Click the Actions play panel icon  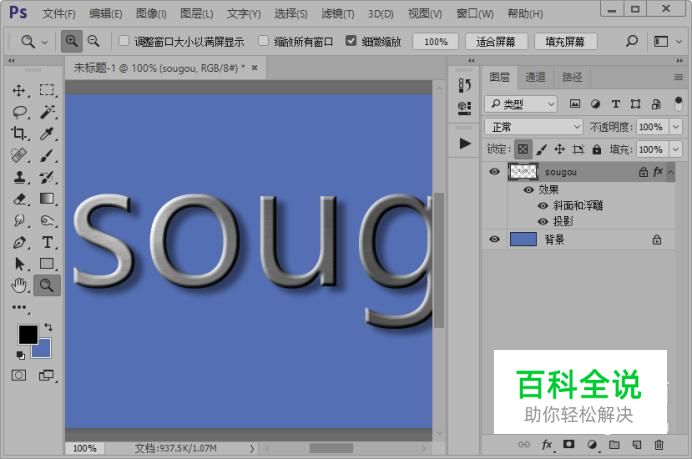tap(464, 143)
